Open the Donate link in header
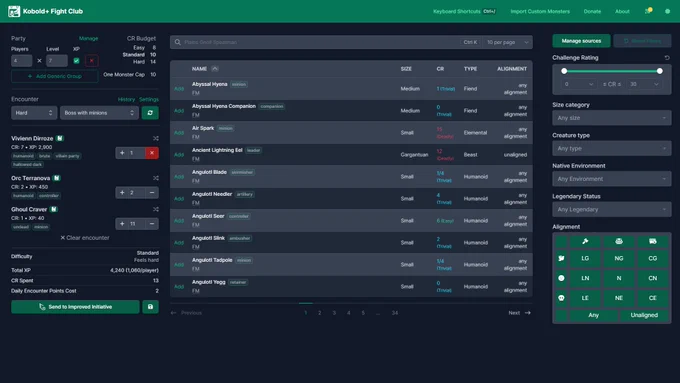680x383 pixels. coord(592,11)
